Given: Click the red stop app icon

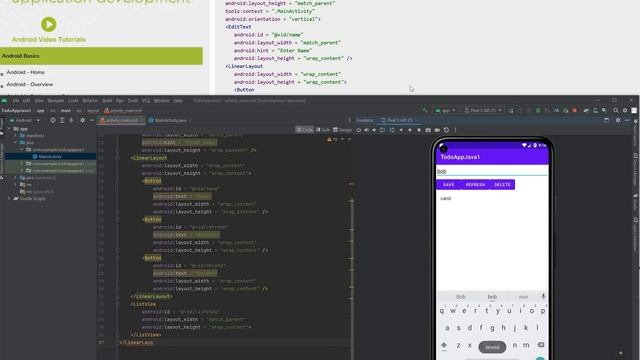Looking at the screenshot, I should (x=575, y=110).
